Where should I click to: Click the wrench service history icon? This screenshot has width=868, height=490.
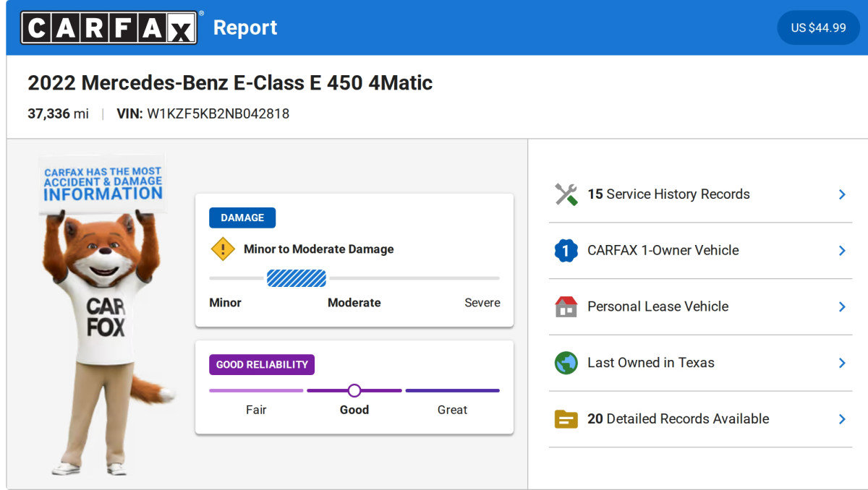(566, 194)
